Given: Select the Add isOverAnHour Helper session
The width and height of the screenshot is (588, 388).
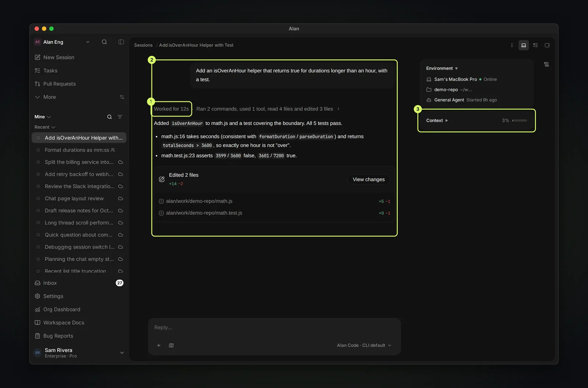Looking at the screenshot, I should (79, 138).
